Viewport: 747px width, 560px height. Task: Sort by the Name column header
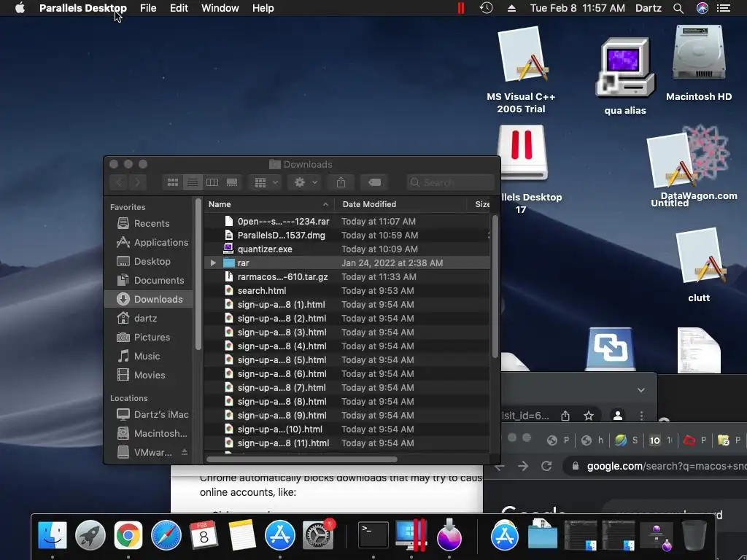[x=268, y=204]
